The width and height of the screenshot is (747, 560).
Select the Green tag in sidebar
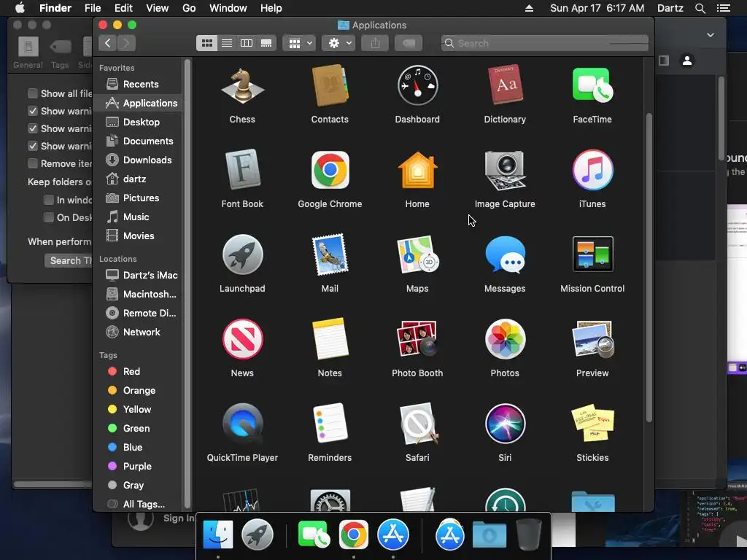coord(137,428)
